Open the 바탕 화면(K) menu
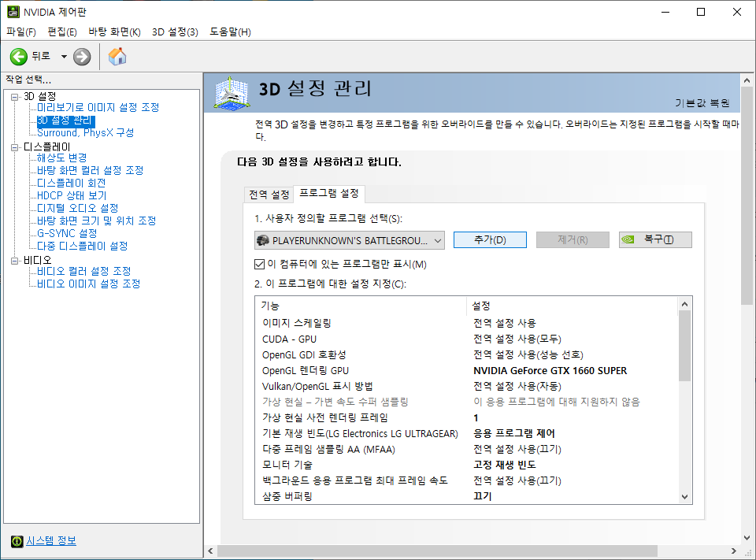The image size is (756, 560). 114,32
